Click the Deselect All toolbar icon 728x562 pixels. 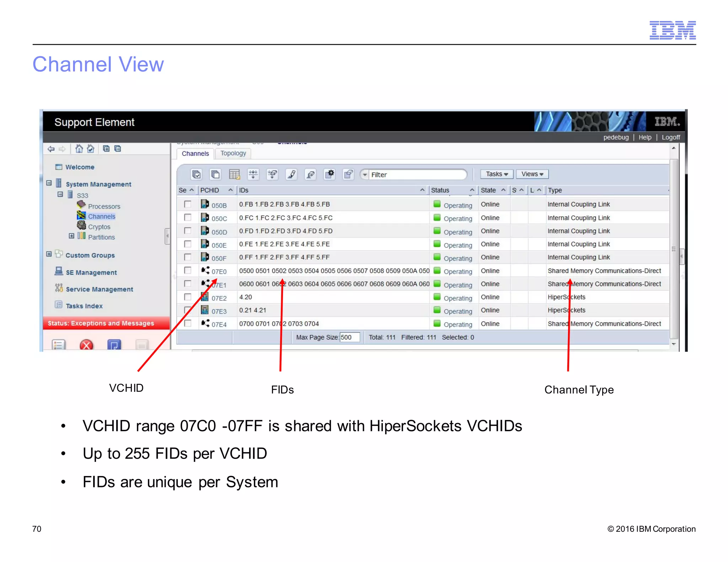tap(215, 174)
